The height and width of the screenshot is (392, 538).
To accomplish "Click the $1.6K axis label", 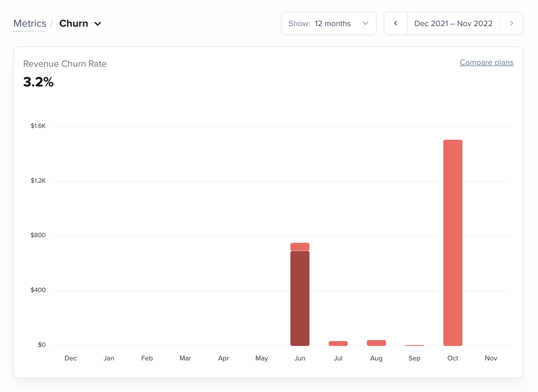I will [38, 126].
